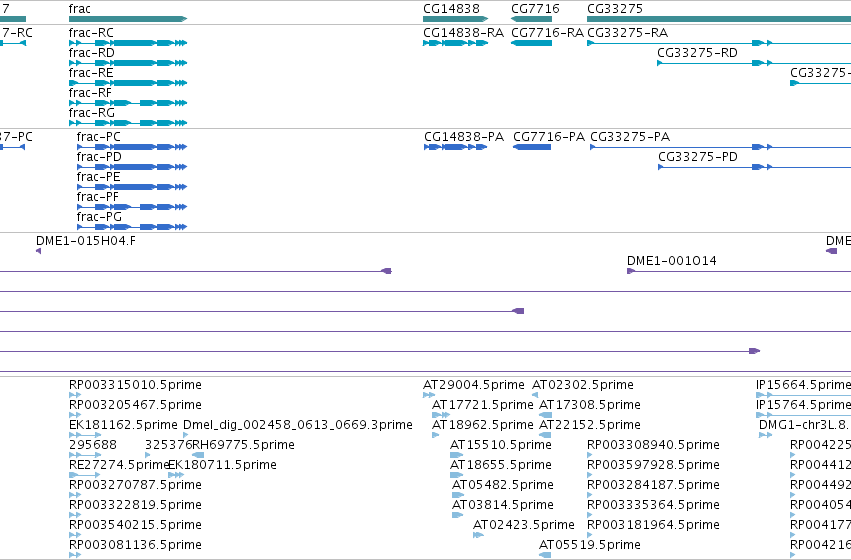Click the IP15664.5prime EST label
This screenshot has height=560, width=851.
(x=803, y=385)
